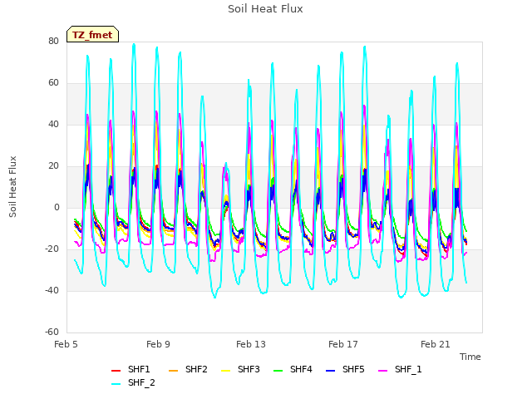Toggle SHF3 series in legend
Viewport: 532px width, 399px height.
240,369
